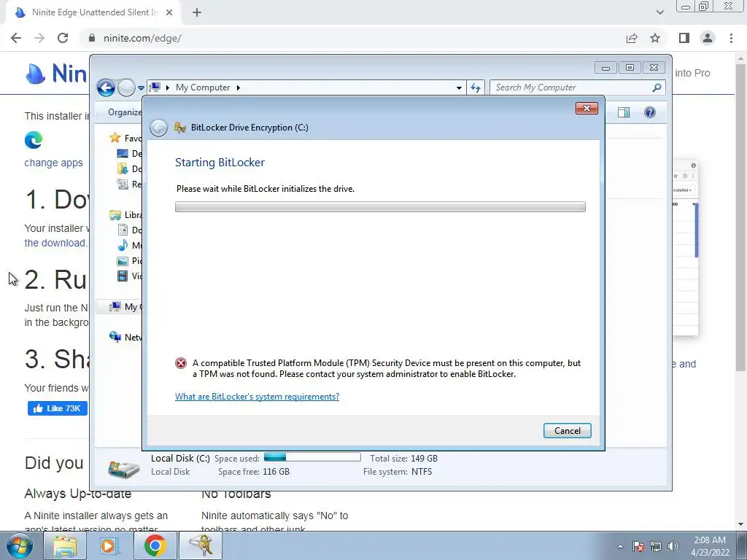The width and height of the screenshot is (747, 560).
Task: Click the Space free 116 GB value
Action: click(276, 472)
